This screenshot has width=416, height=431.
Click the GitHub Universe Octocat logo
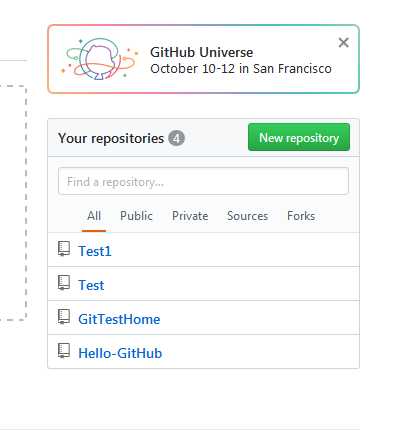click(x=99, y=59)
